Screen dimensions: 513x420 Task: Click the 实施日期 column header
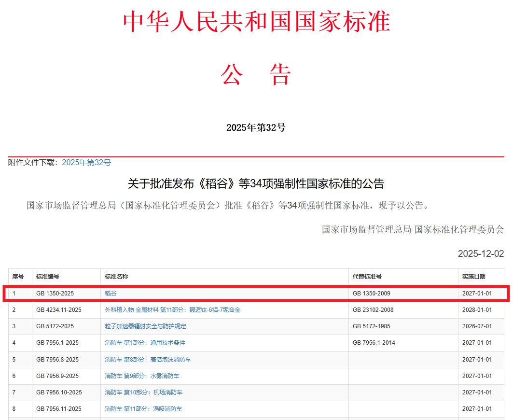473,277
